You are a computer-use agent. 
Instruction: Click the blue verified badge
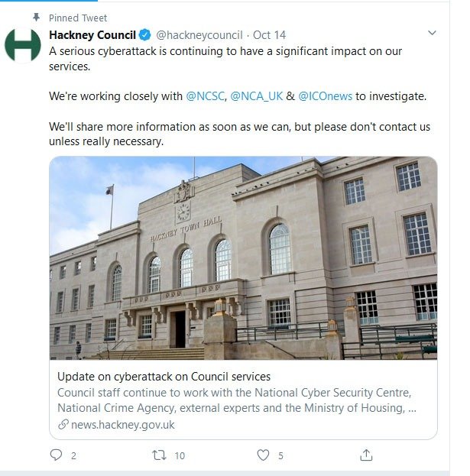coord(145,35)
